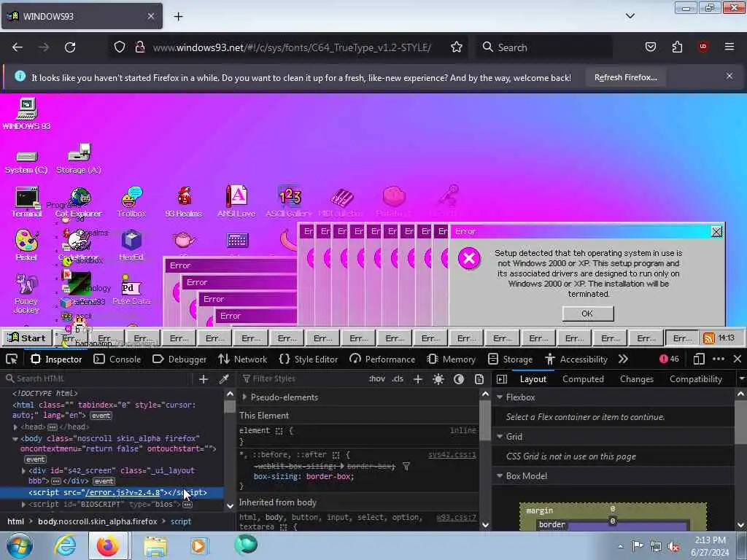
Task: Go back with the browser arrow
Action: coord(18,47)
